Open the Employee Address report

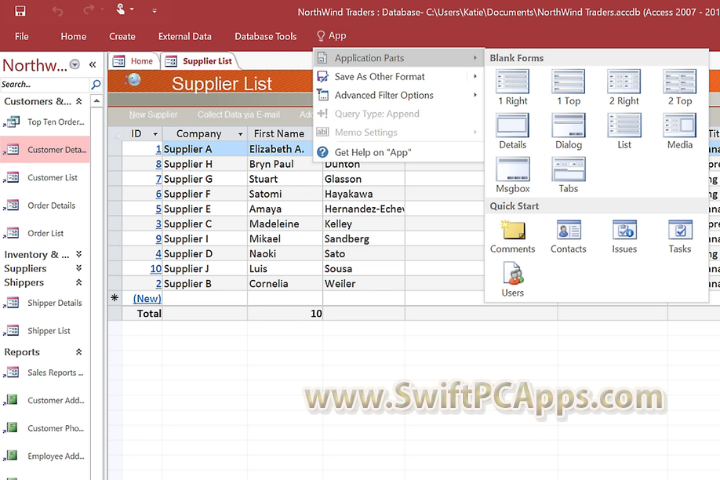pyautogui.click(x=45, y=456)
